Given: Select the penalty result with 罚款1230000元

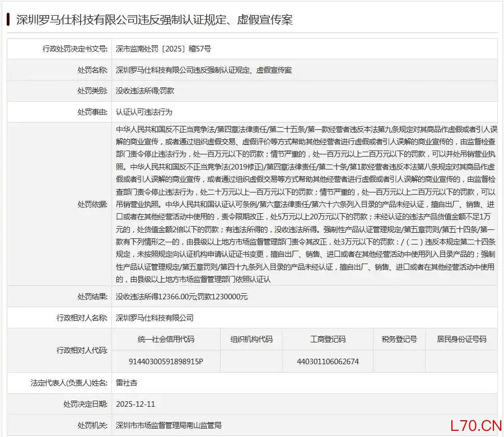Looking at the screenshot, I should [181, 296].
